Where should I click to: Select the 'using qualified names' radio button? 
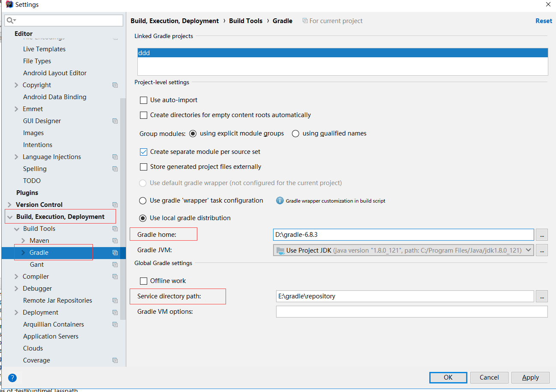pyautogui.click(x=295, y=133)
